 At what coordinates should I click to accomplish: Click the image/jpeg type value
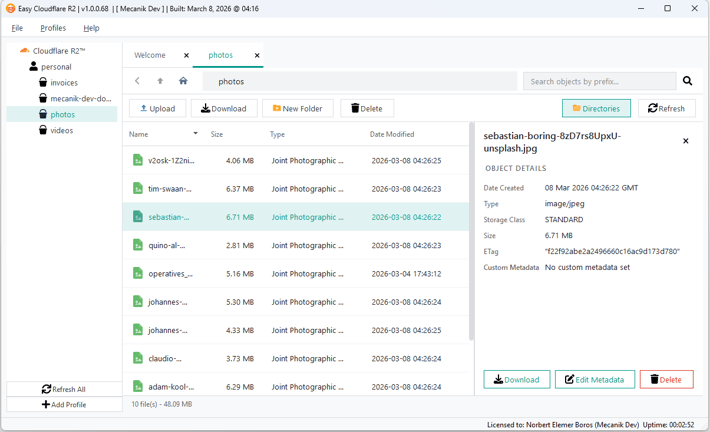point(564,204)
